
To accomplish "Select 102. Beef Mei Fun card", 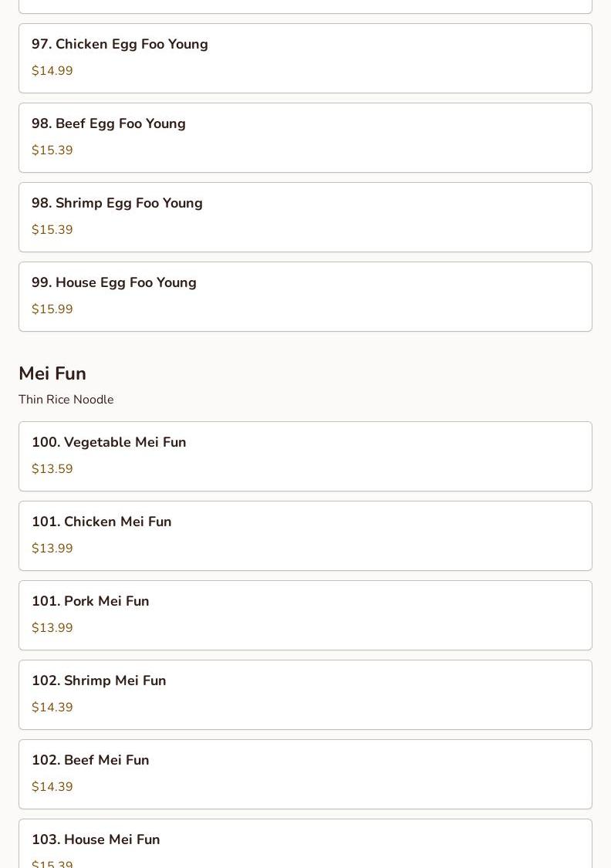I will [305, 774].
